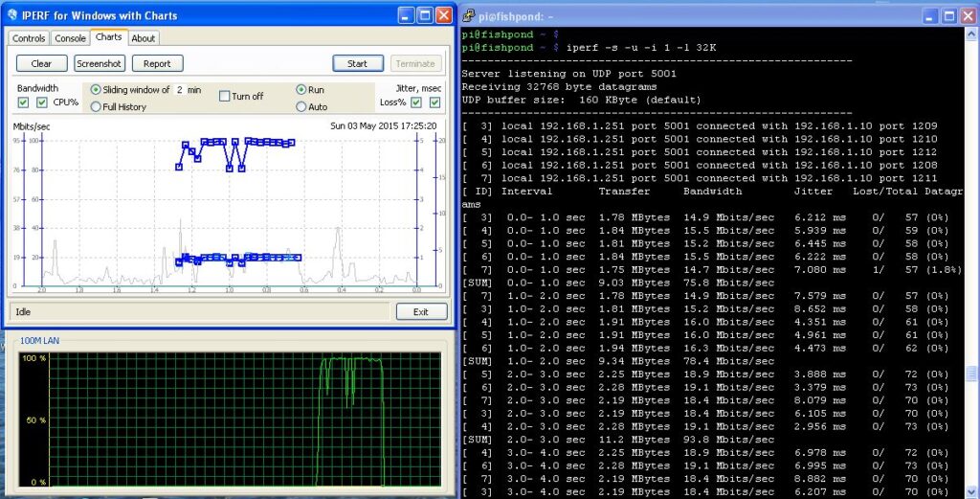Click the terminal vertical scrollbar thumb

coord(971,374)
